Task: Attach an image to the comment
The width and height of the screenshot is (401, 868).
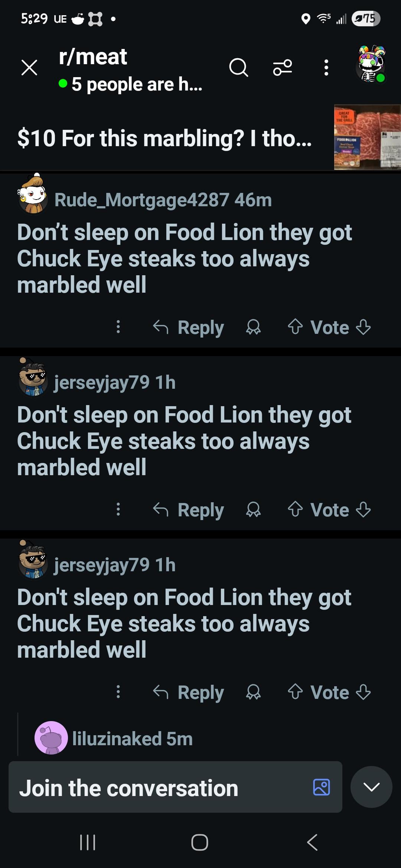Action: point(322,787)
